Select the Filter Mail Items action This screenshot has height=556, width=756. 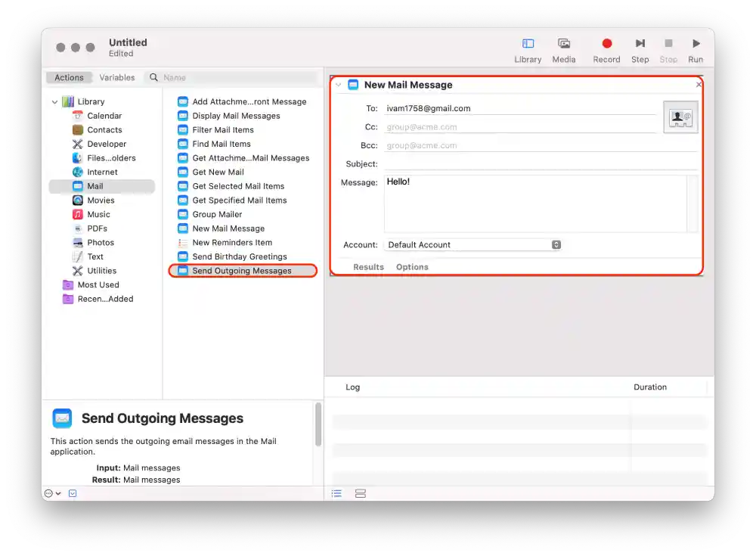tap(215, 130)
